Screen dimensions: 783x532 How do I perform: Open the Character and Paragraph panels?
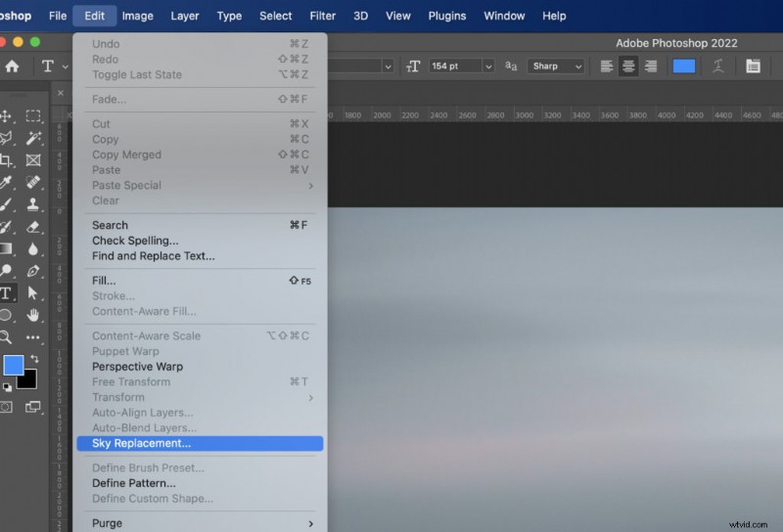coord(753,66)
